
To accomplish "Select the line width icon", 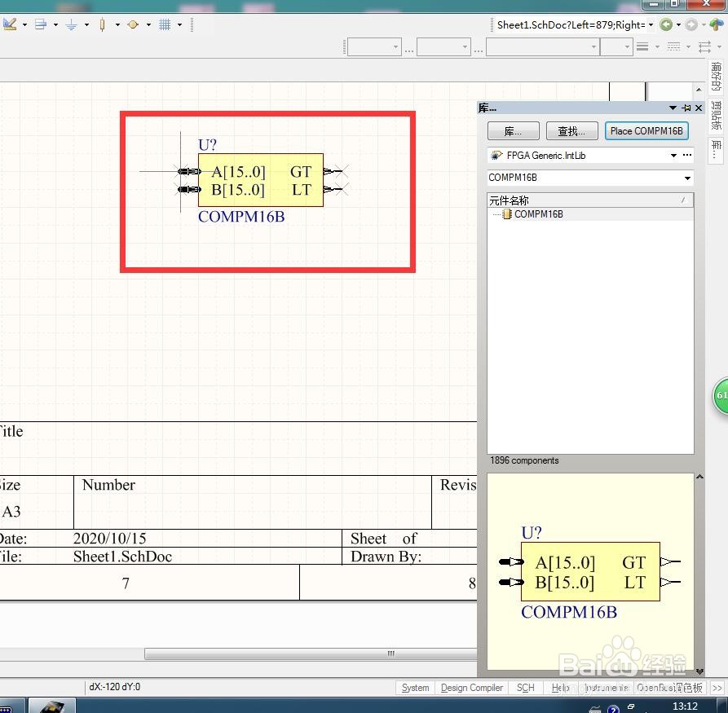I will [x=642, y=46].
